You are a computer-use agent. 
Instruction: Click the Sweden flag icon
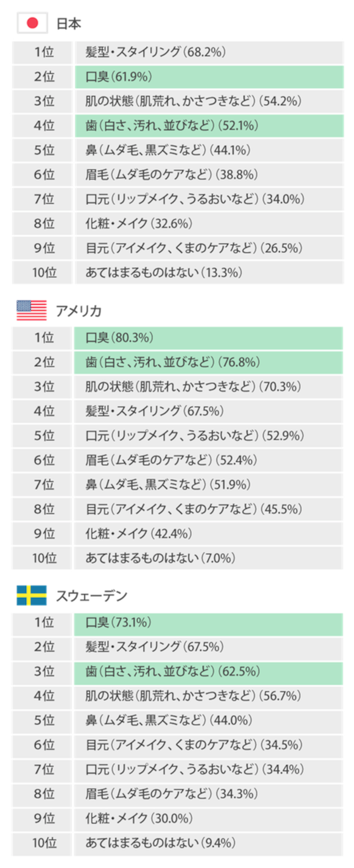(31, 595)
